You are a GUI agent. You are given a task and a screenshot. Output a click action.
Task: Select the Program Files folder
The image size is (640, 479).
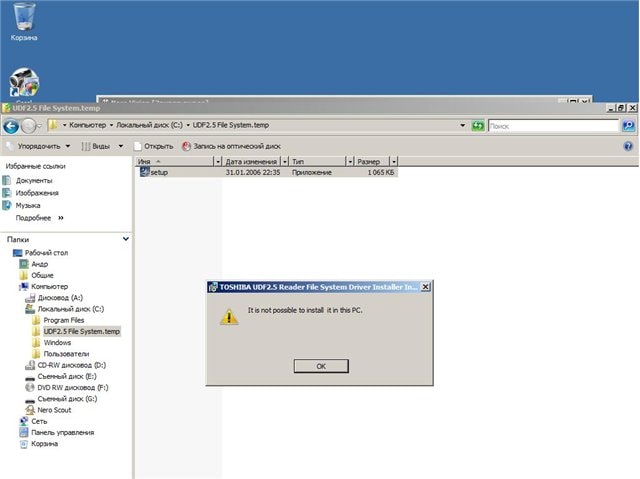[x=58, y=320]
